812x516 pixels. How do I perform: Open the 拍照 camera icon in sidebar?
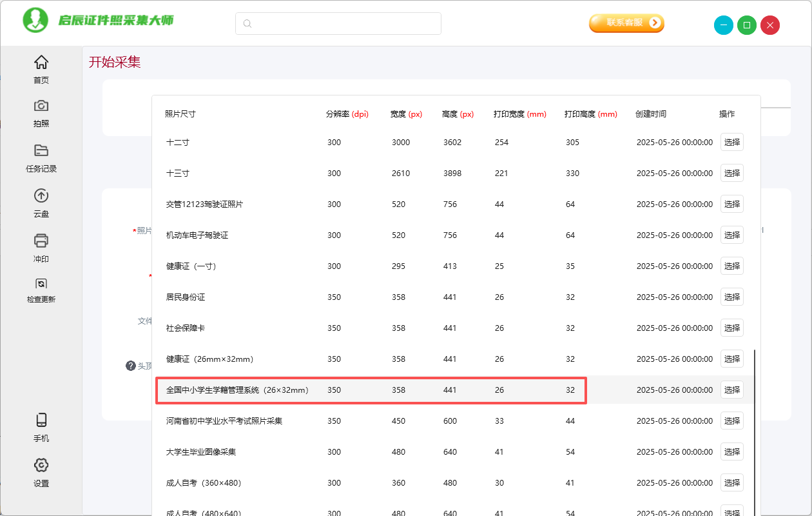(41, 106)
